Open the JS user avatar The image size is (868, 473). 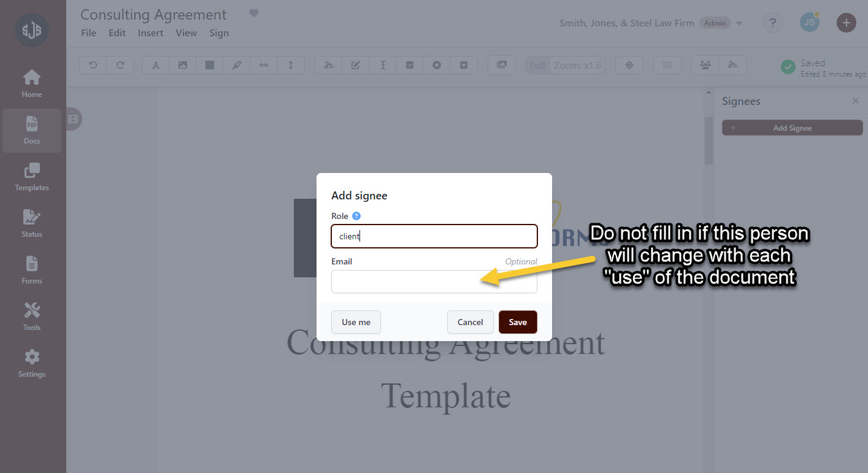coord(810,23)
